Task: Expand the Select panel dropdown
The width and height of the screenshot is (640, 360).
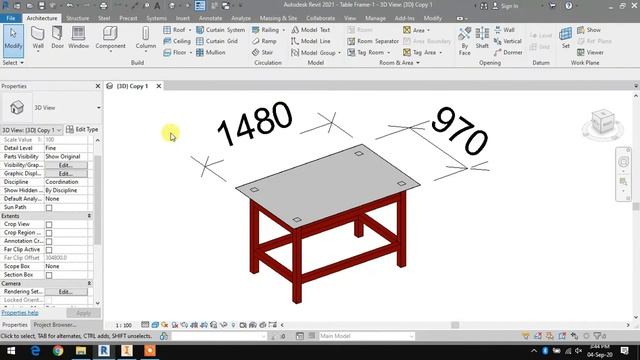Action: point(13,63)
